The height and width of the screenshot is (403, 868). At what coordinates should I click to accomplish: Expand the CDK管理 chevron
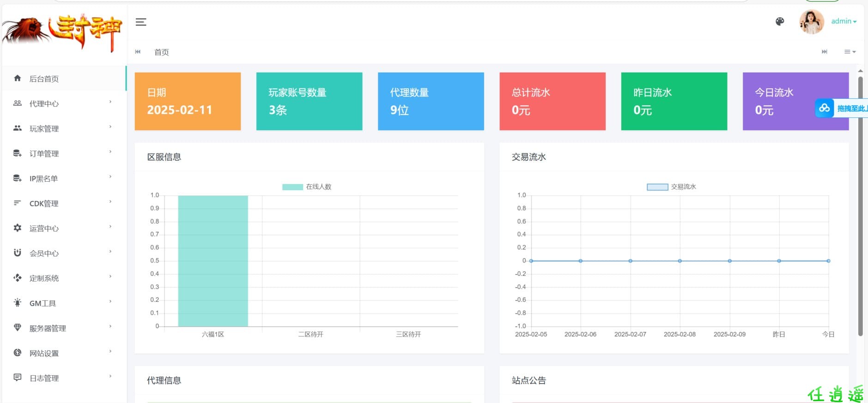(x=110, y=201)
